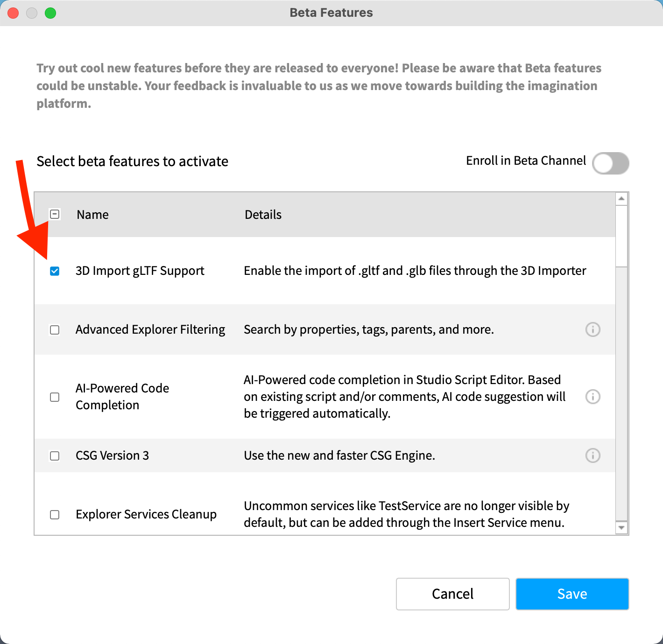663x644 pixels.
Task: Click the feature list scrollbar thumb
Action: pos(621,236)
